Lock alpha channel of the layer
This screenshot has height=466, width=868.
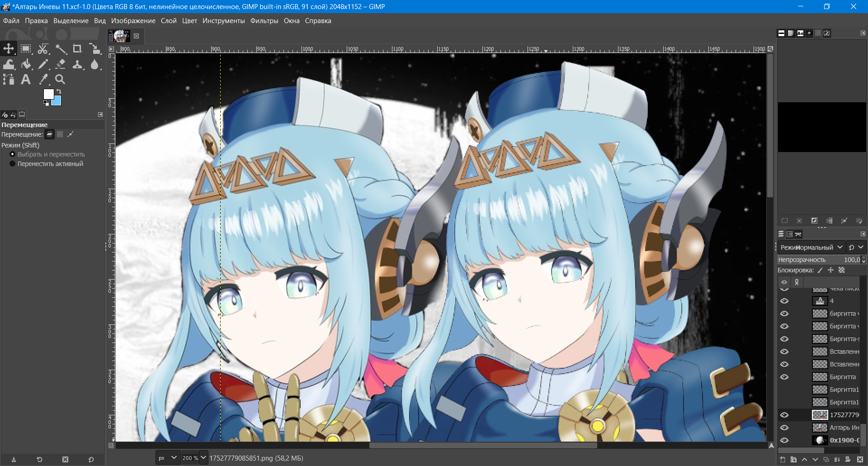[841, 270]
